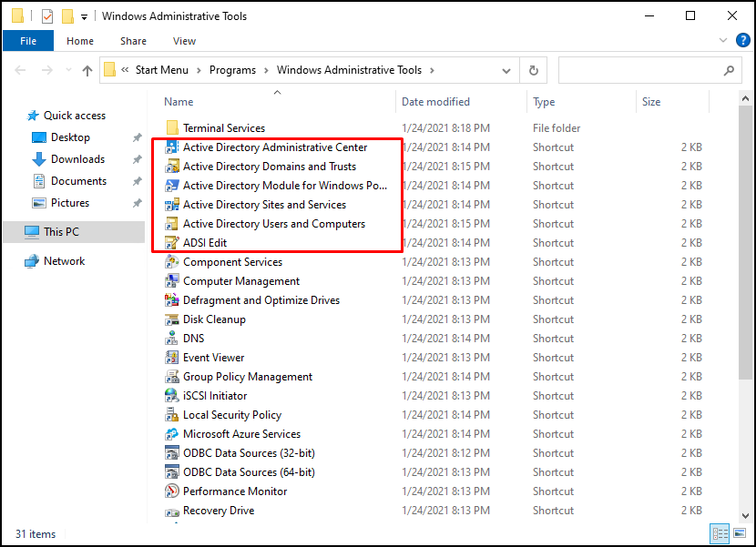
Task: Open the File menu
Action: tap(28, 41)
